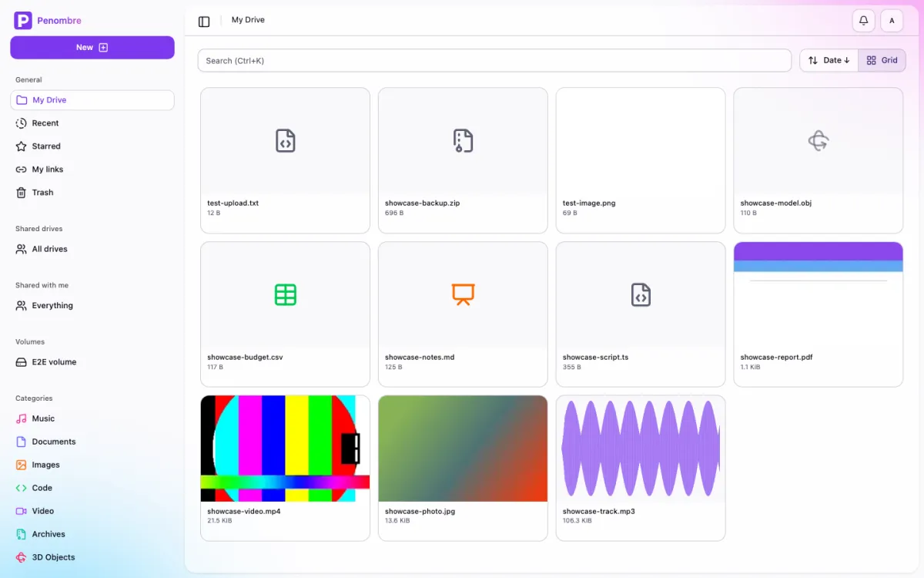The image size is (924, 578).
Task: Filter by Images category
Action: coord(92,465)
